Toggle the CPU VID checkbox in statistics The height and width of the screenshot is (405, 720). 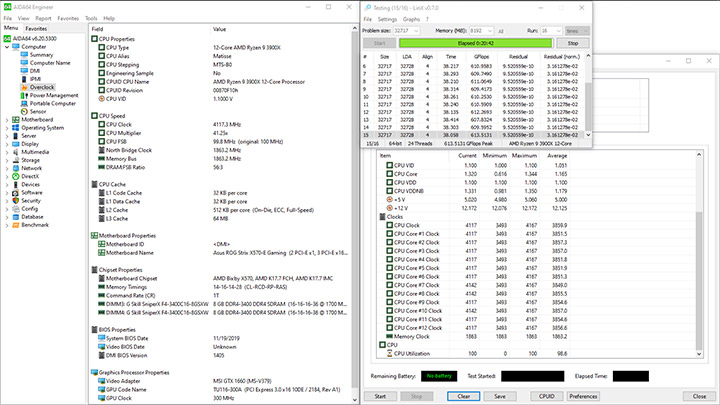click(x=389, y=165)
